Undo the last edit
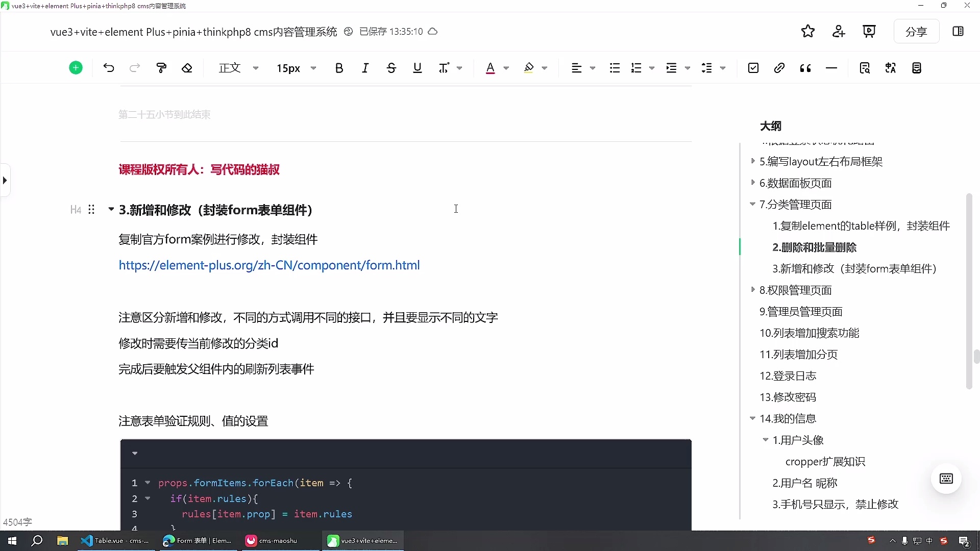Screen dimensions: 980x551 click(109, 68)
